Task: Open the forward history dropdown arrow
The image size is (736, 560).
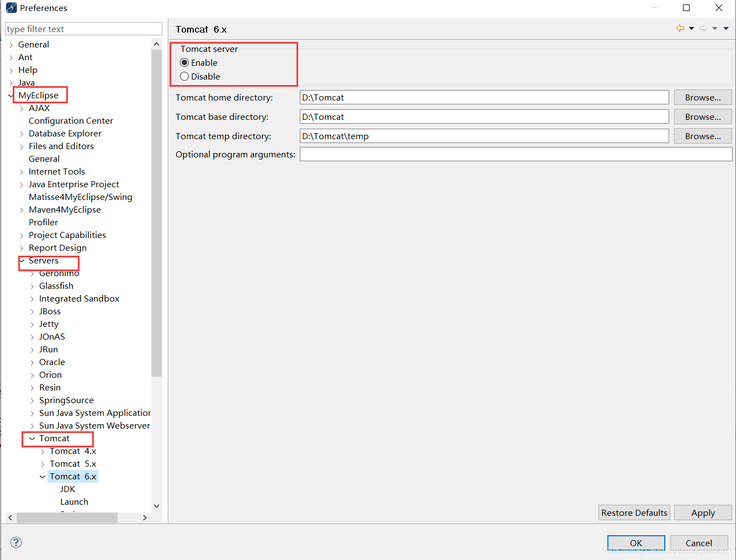Action: tap(714, 28)
